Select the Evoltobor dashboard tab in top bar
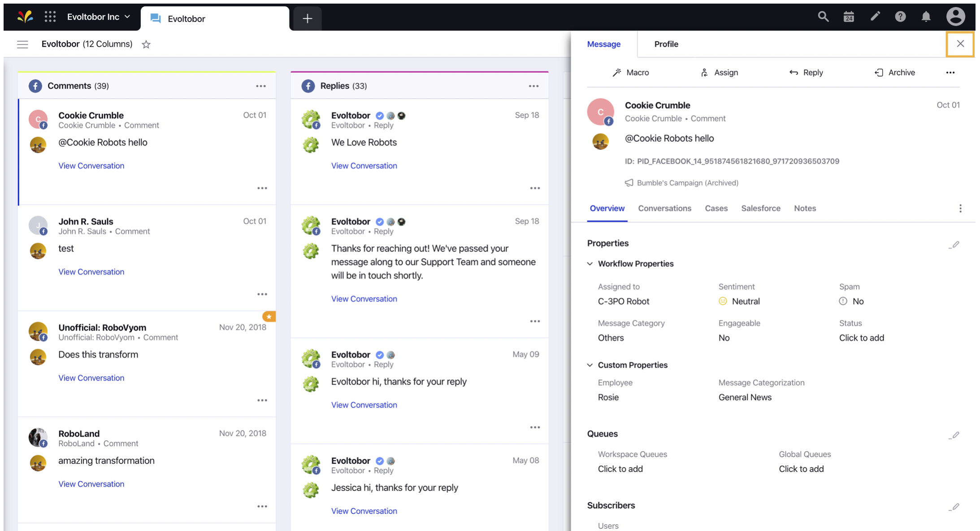Viewport: 980px width, 531px height. click(x=215, y=18)
